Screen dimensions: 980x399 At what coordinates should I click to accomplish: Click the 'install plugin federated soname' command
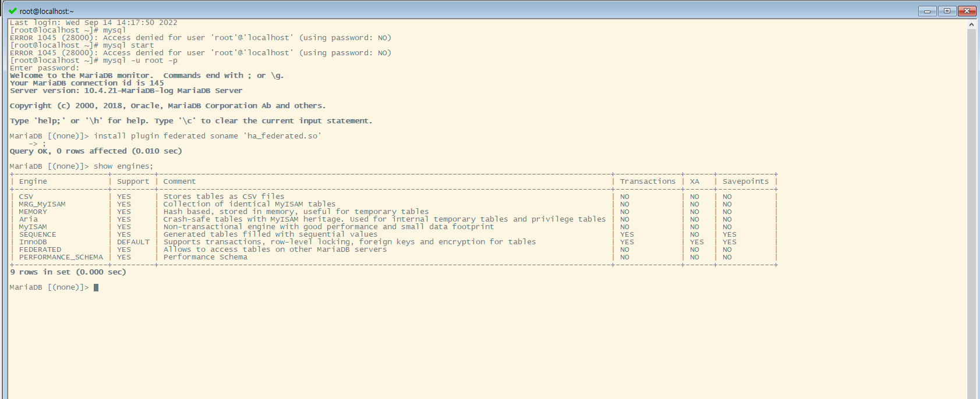pos(207,136)
